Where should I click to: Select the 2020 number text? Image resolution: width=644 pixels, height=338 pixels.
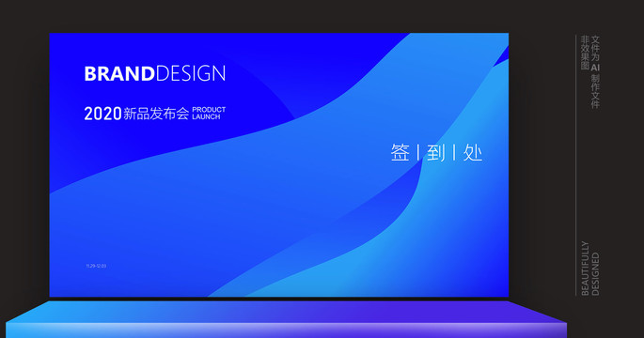point(102,114)
